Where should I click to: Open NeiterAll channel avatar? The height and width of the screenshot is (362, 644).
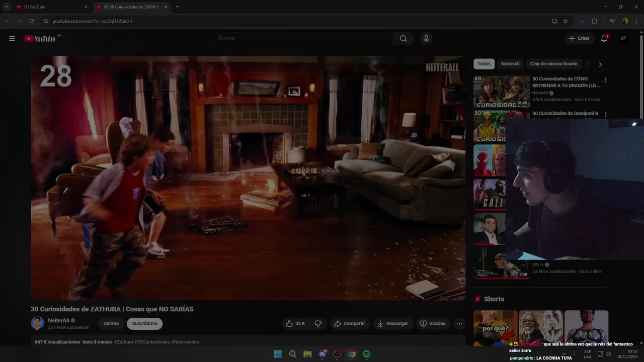pos(38,323)
